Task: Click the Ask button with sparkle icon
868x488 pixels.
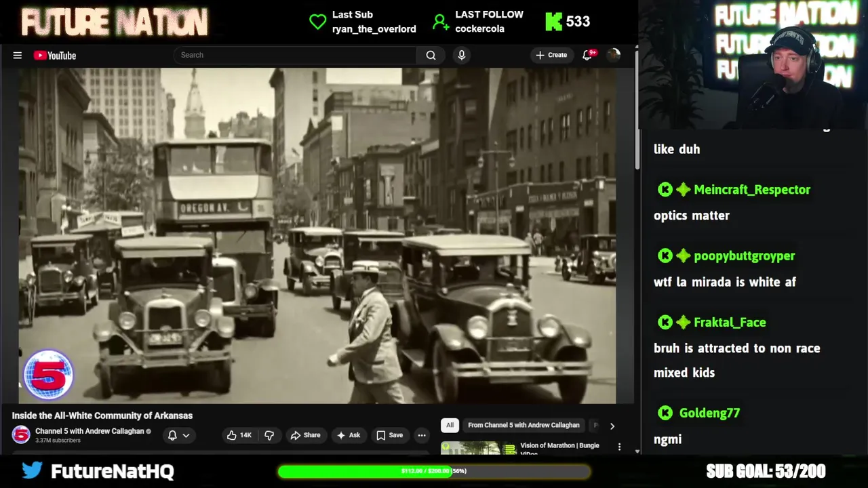Action: pos(349,435)
